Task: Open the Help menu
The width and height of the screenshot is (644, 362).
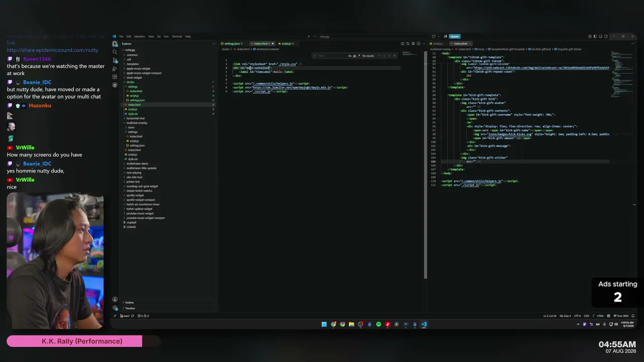Action: [x=188, y=36]
